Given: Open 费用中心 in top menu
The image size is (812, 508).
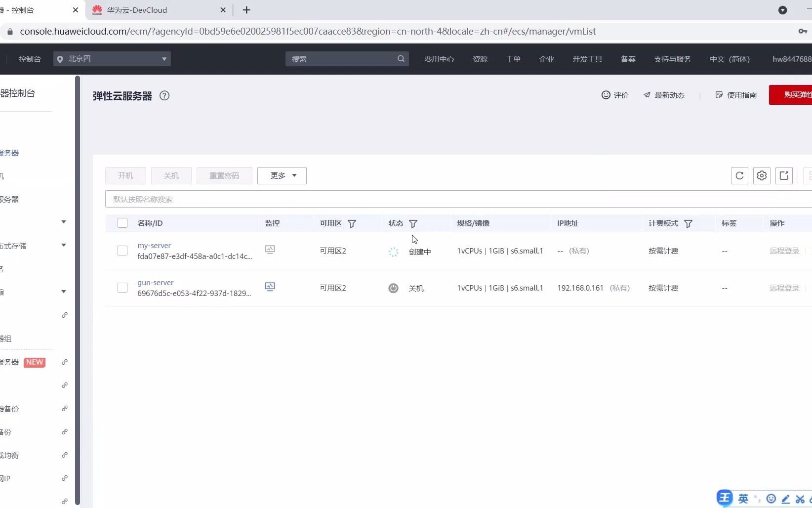Looking at the screenshot, I should tap(439, 59).
